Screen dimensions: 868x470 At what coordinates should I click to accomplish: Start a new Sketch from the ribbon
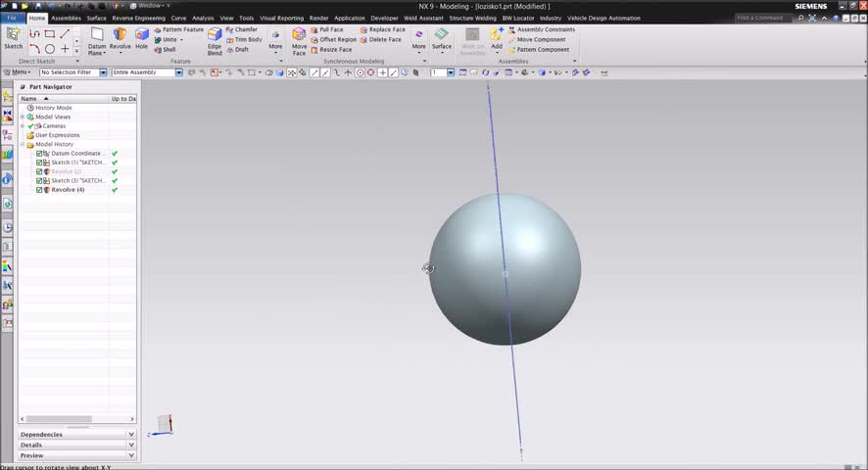click(x=13, y=39)
